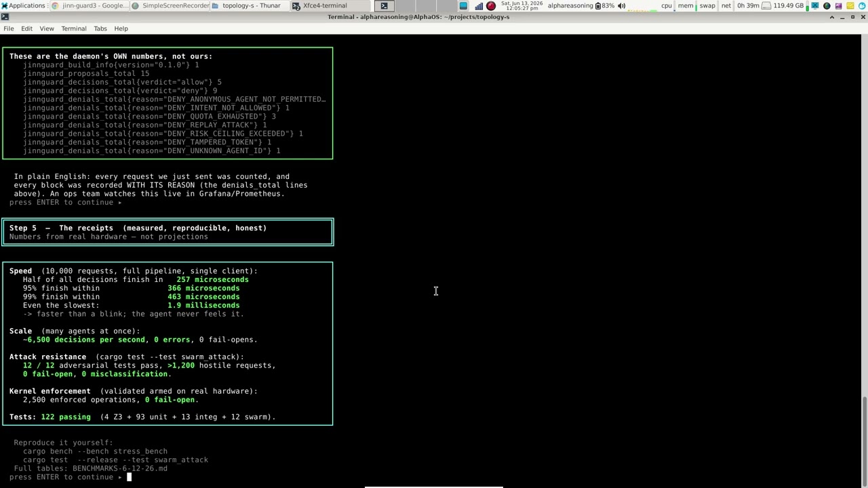
Task: Open the network signal bars icon
Action: click(479, 6)
